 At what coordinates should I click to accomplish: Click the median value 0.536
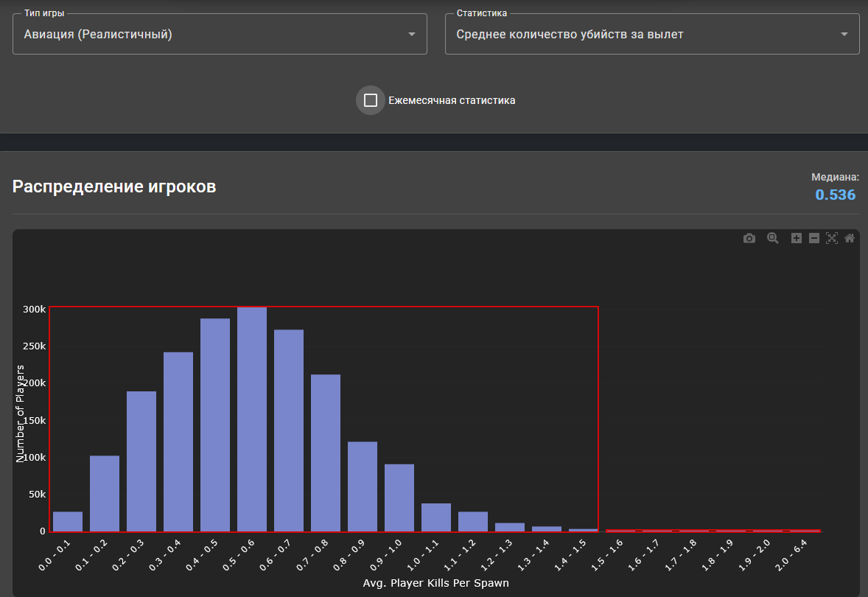click(835, 195)
